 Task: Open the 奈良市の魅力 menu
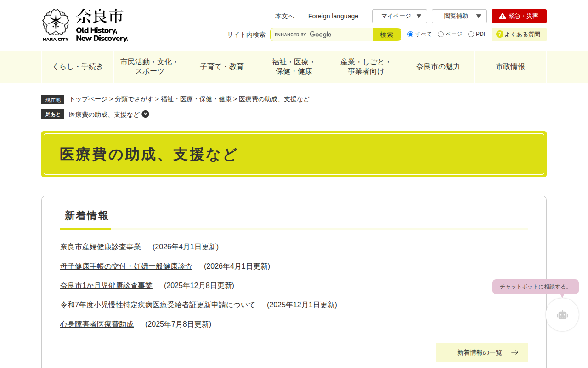tap(438, 67)
